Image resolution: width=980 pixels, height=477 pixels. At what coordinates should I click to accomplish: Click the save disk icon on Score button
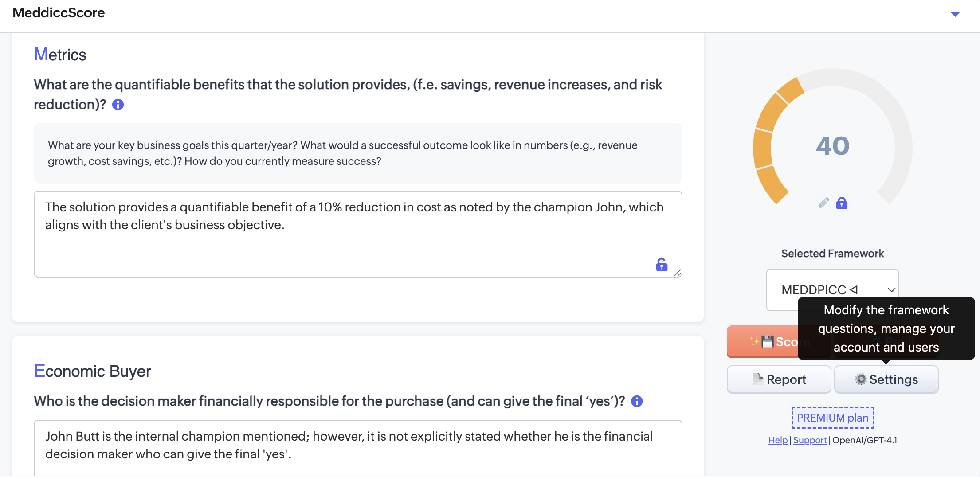767,341
